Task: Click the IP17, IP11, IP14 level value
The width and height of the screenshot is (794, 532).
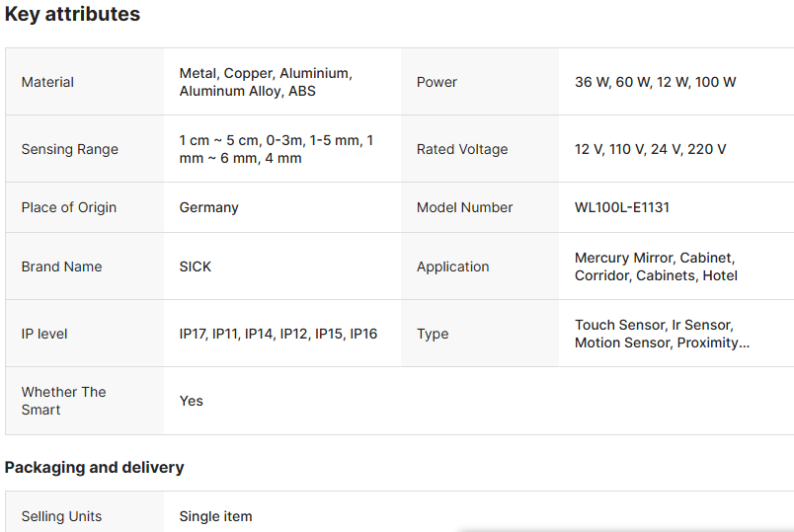Action: pos(278,334)
